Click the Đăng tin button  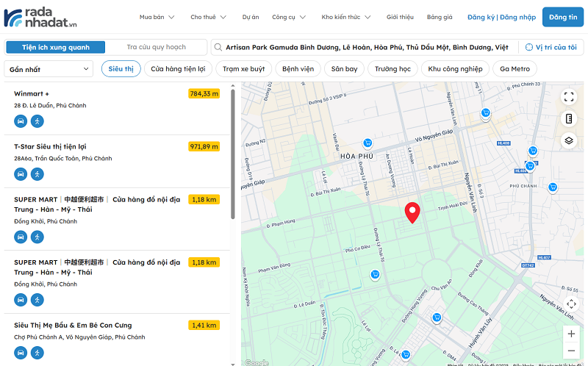click(562, 17)
